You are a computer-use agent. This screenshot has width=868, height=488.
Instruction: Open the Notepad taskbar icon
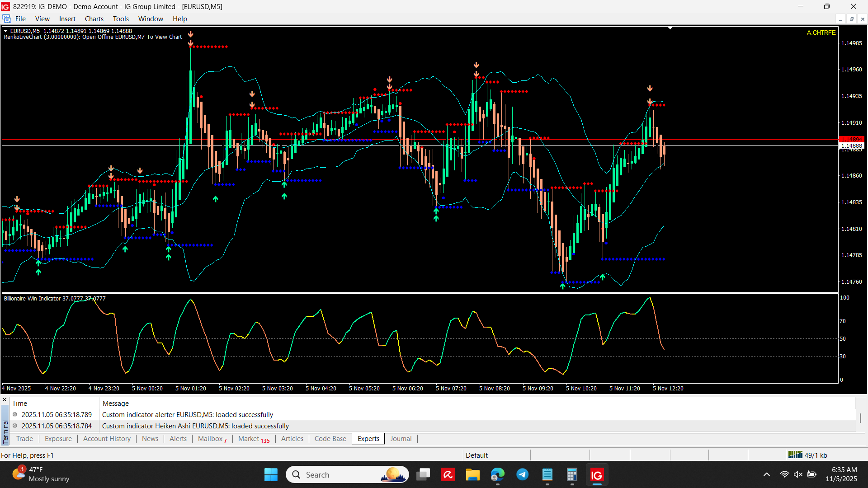pos(547,475)
